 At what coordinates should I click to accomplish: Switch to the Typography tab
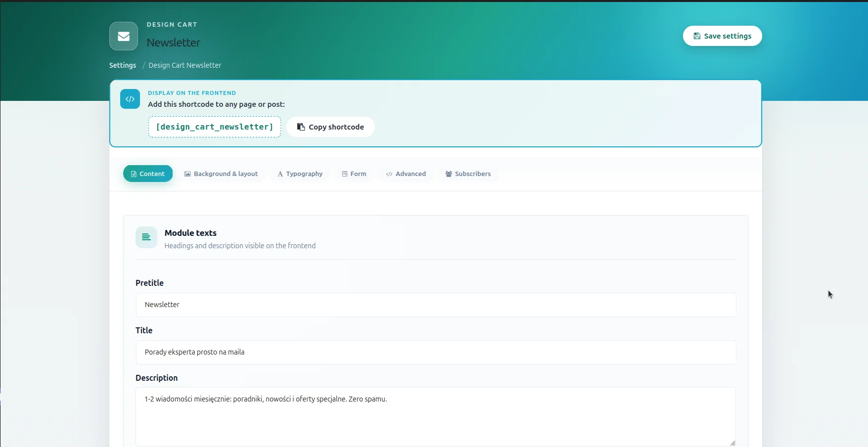(x=300, y=174)
